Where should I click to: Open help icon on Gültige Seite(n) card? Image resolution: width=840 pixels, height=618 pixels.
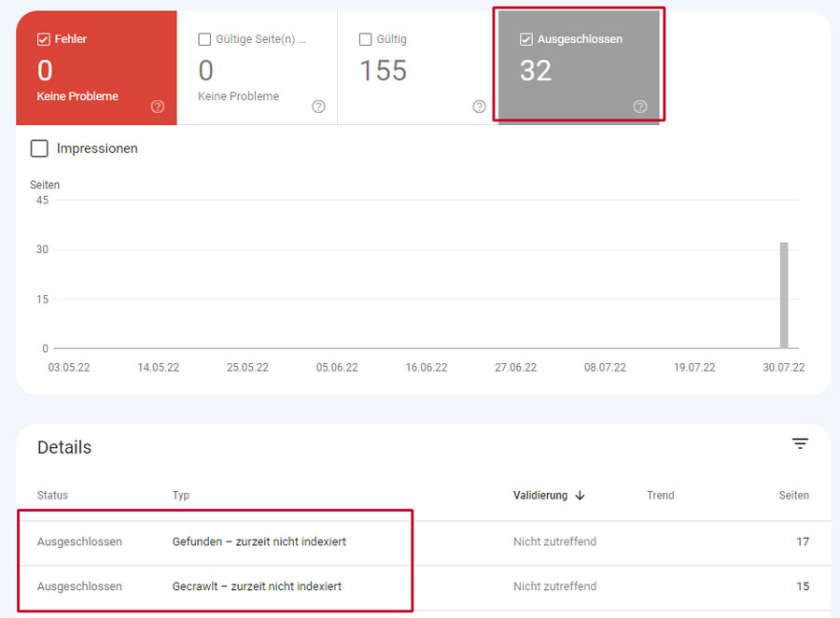tap(319, 106)
